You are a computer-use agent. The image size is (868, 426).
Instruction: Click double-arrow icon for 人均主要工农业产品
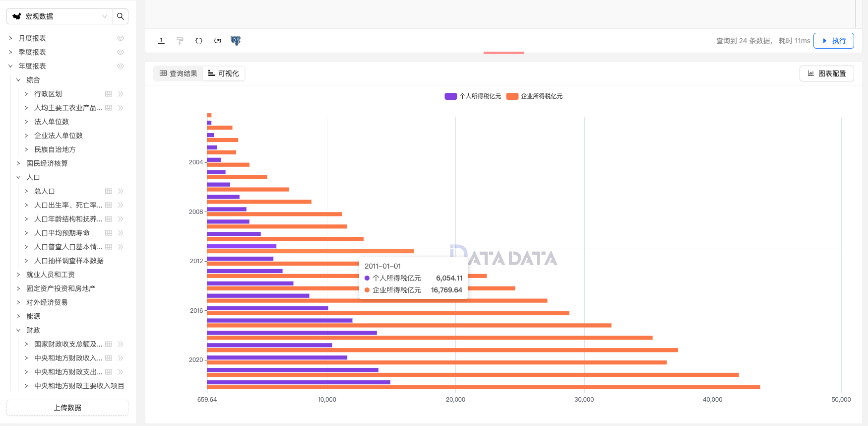coord(121,108)
